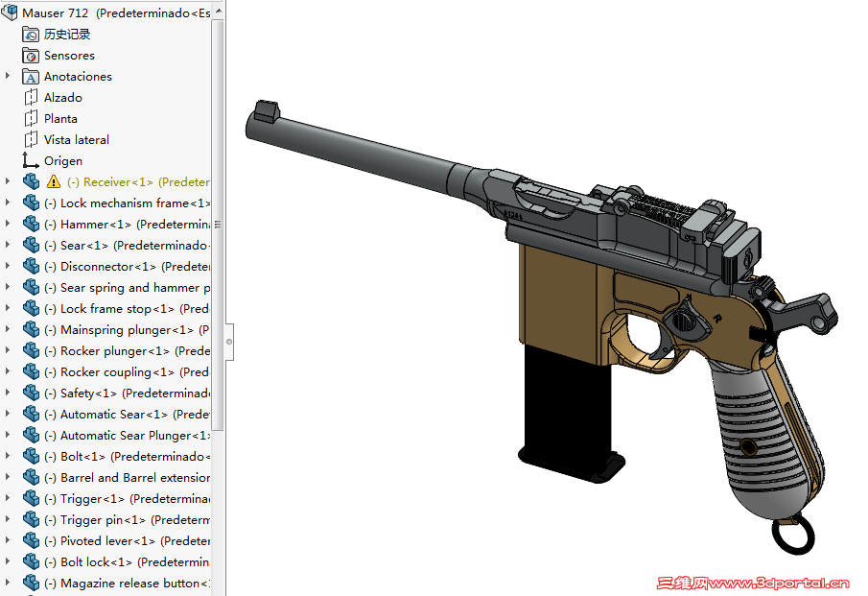The height and width of the screenshot is (596, 868).
Task: Click the feature tree vertical scrollbar thumb
Action: click(218, 225)
